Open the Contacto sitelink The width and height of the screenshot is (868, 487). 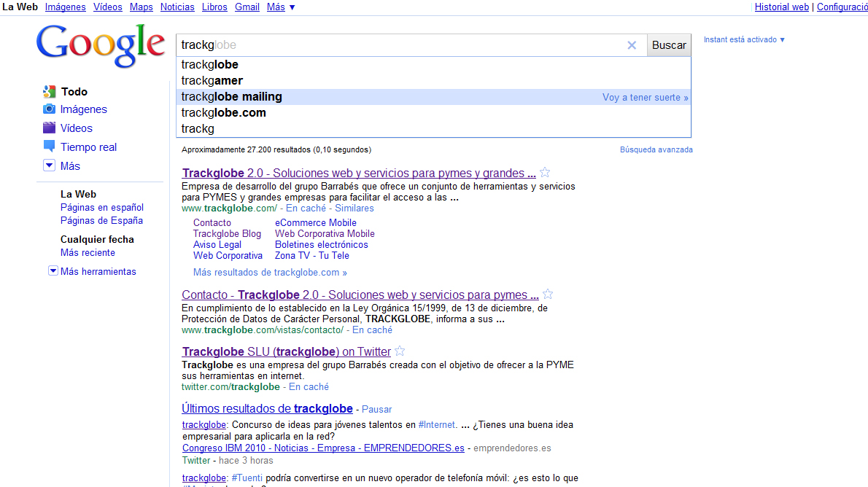(212, 223)
